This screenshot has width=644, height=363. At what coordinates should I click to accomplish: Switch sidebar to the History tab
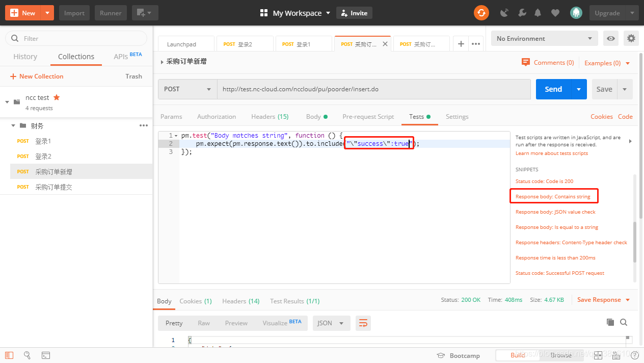pyautogui.click(x=25, y=57)
